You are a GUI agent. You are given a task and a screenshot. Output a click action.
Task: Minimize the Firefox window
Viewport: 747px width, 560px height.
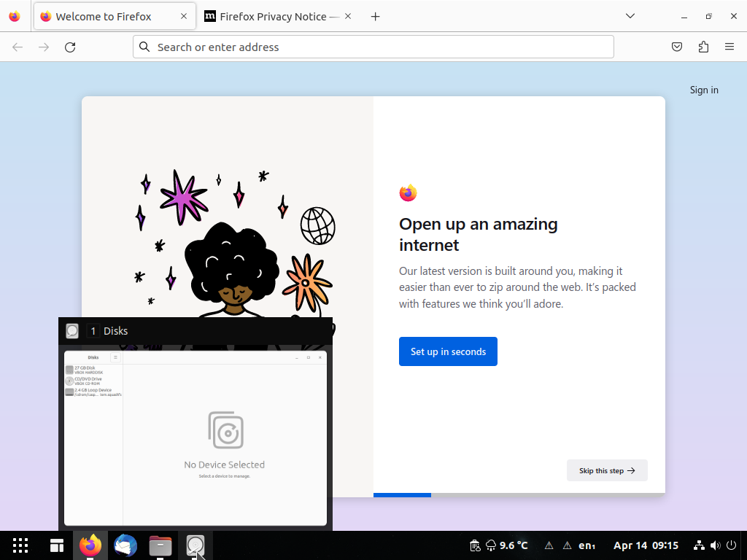(684, 16)
